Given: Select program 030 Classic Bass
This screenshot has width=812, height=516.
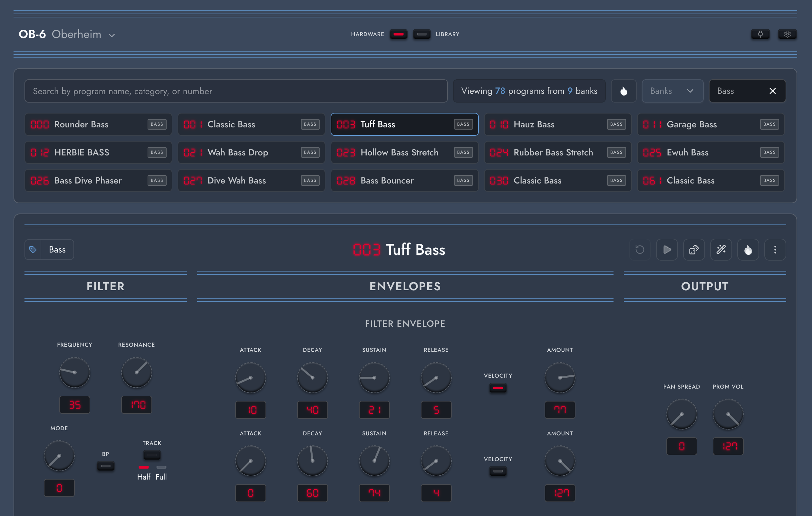Looking at the screenshot, I should (558, 180).
